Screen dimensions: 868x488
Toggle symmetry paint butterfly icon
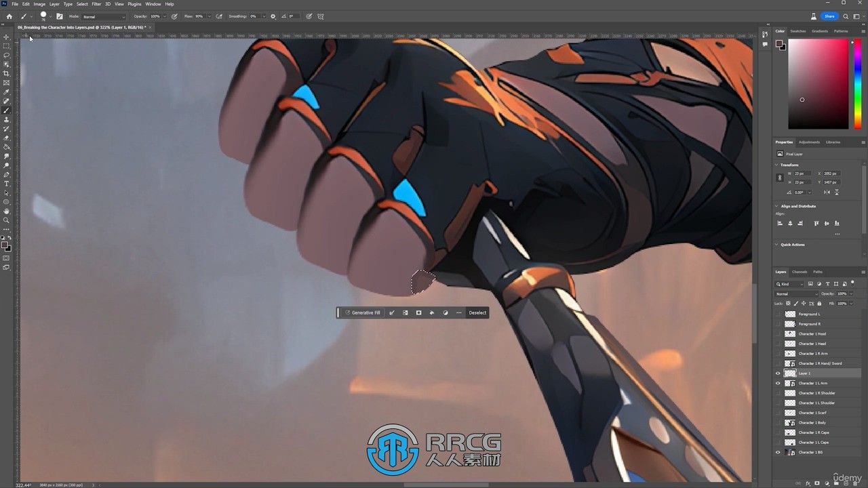coord(321,16)
